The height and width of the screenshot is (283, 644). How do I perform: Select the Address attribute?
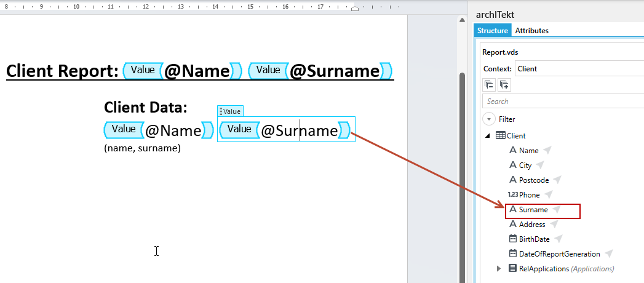coord(532,225)
